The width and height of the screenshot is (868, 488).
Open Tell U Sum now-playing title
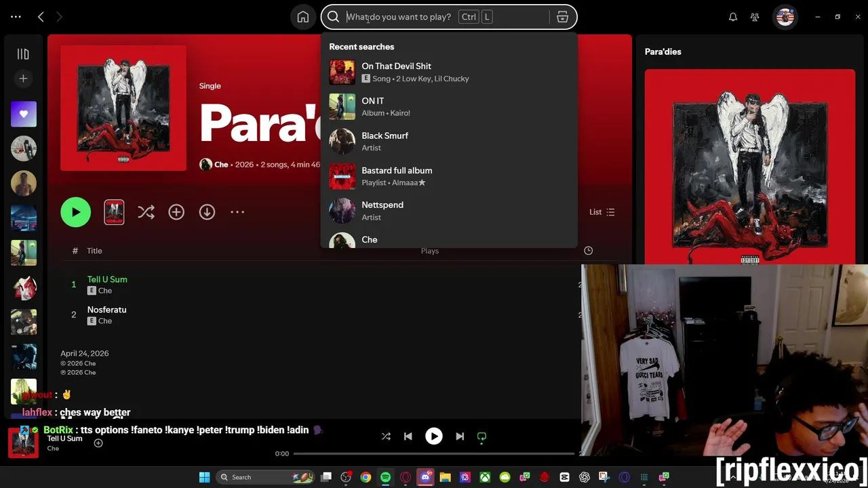65,439
